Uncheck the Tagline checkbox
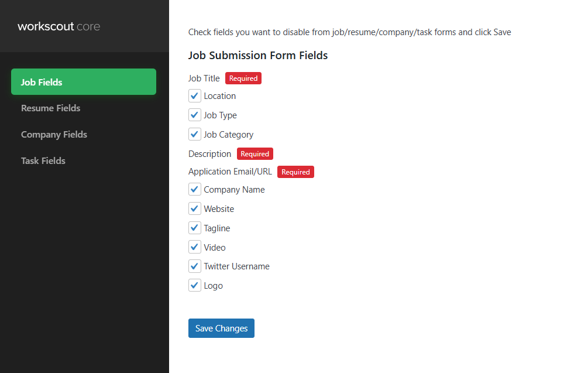The width and height of the screenshot is (588, 373). coord(195,228)
